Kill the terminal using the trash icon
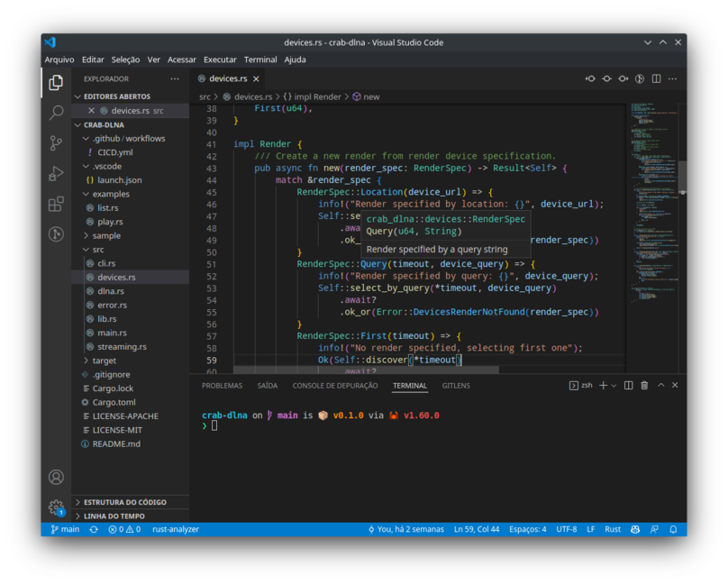Image resolution: width=728 pixels, height=585 pixels. (644, 385)
